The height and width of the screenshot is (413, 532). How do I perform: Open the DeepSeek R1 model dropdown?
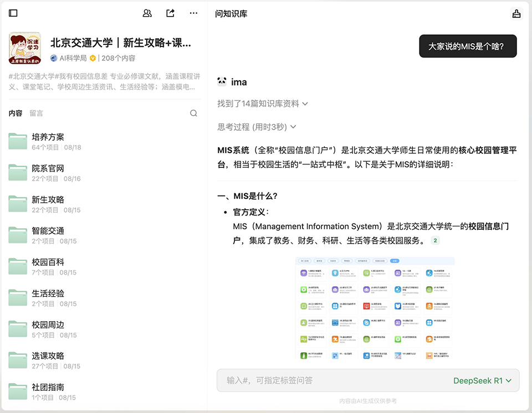coord(482,380)
